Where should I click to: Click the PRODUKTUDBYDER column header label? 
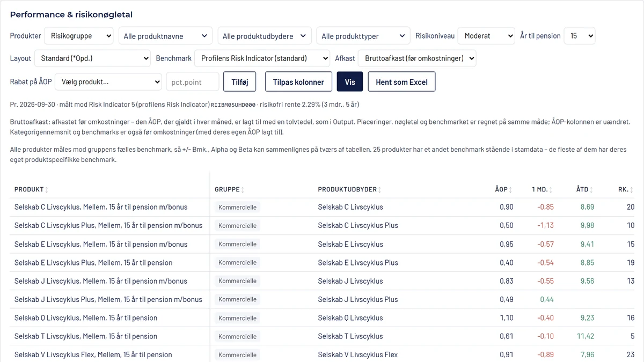pos(347,190)
